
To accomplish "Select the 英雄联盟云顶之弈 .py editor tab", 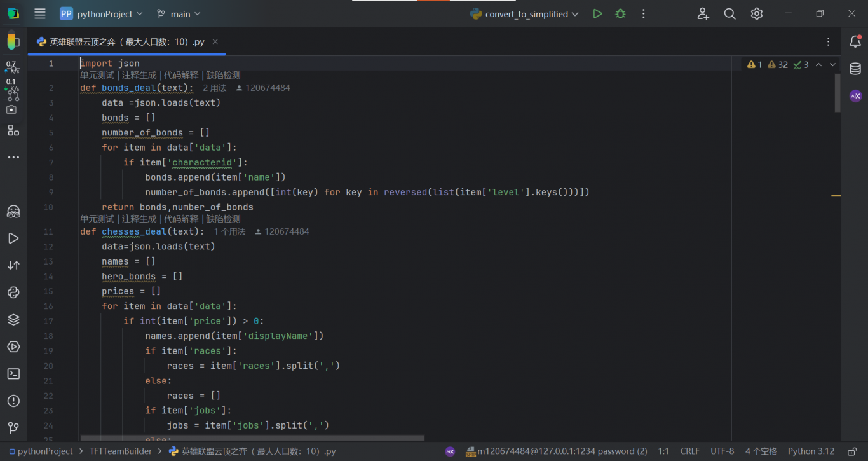I will [x=127, y=42].
